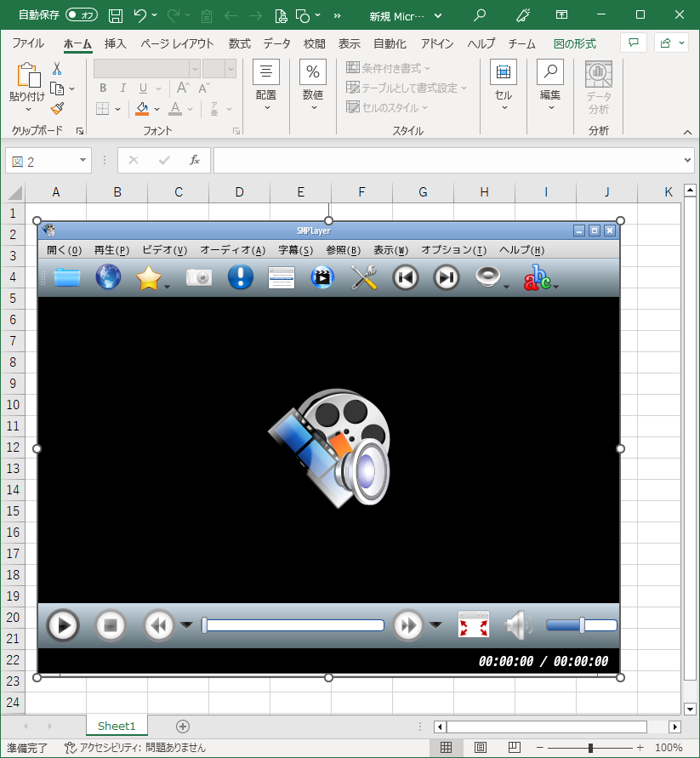Image resolution: width=700 pixels, height=758 pixels.
Task: Switch to the 数式 tab
Action: [x=239, y=43]
